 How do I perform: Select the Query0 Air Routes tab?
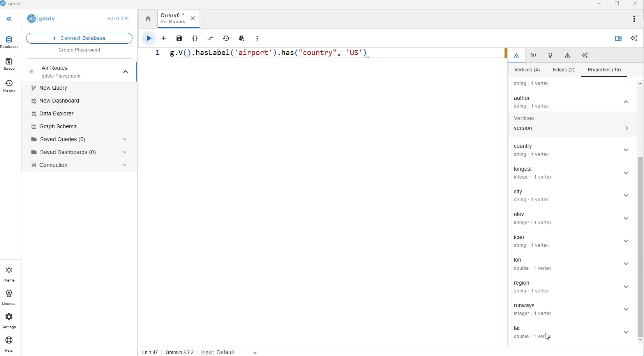[x=173, y=18]
